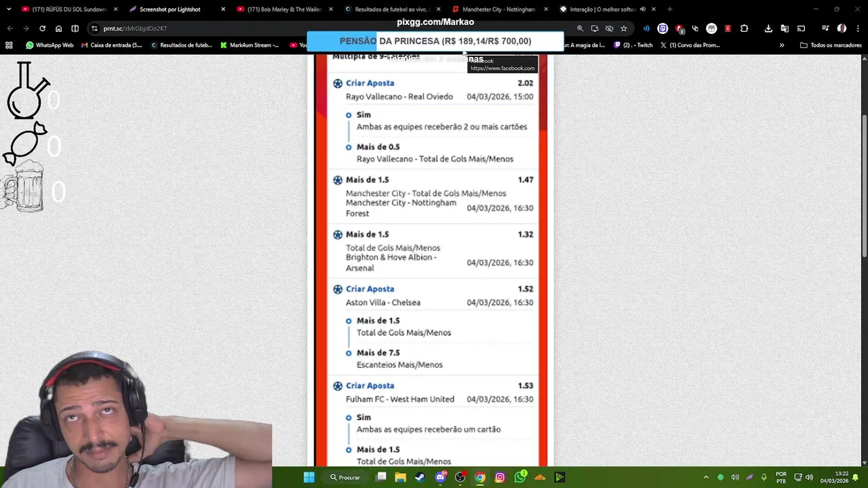
Task: Click the 'PENSÃO DA PRINCESA' progress bar
Action: click(435, 41)
